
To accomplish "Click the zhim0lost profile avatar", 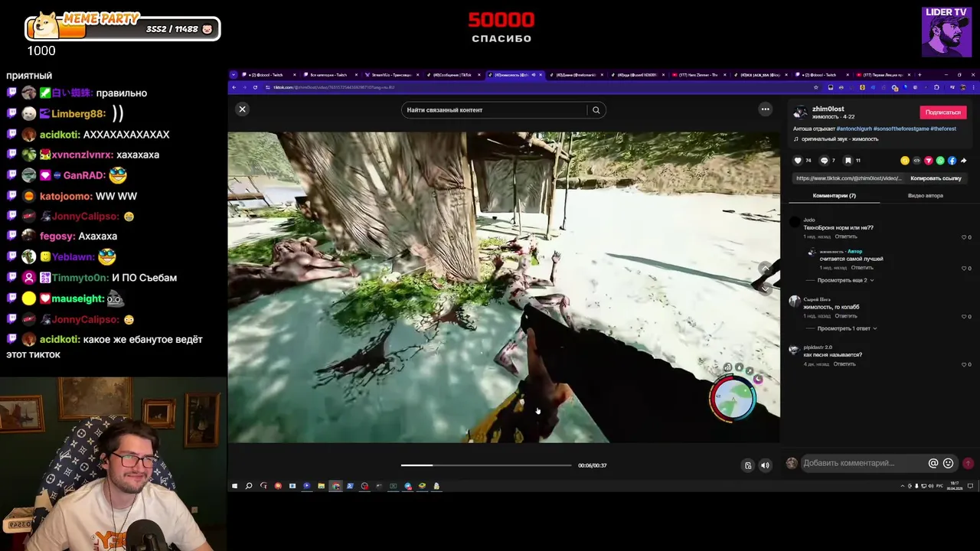I will [x=800, y=112].
